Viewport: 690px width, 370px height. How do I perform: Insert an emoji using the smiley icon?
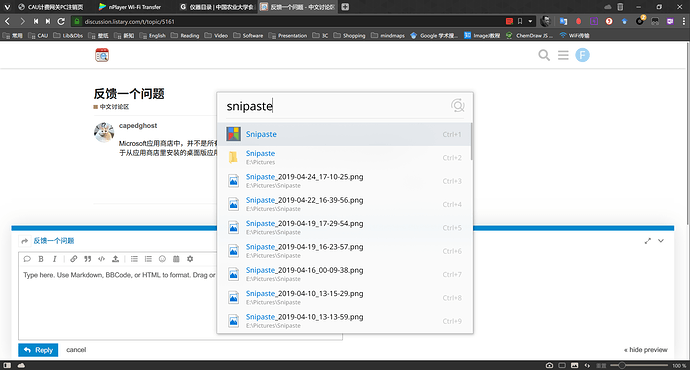pyautogui.click(x=162, y=259)
